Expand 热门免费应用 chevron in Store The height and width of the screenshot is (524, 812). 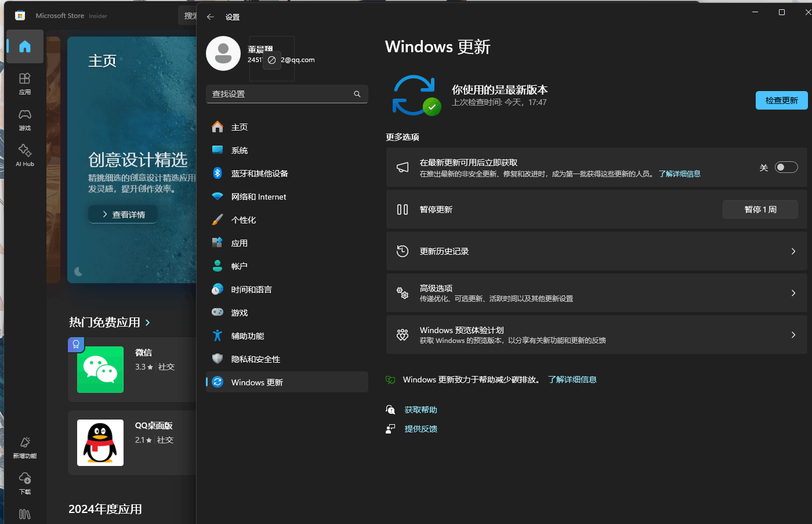click(148, 323)
